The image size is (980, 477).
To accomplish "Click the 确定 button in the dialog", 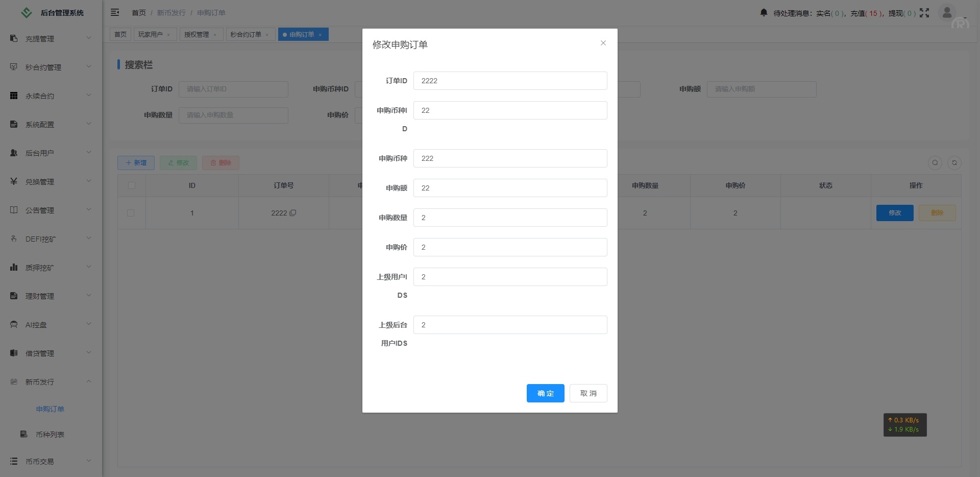I will [545, 393].
